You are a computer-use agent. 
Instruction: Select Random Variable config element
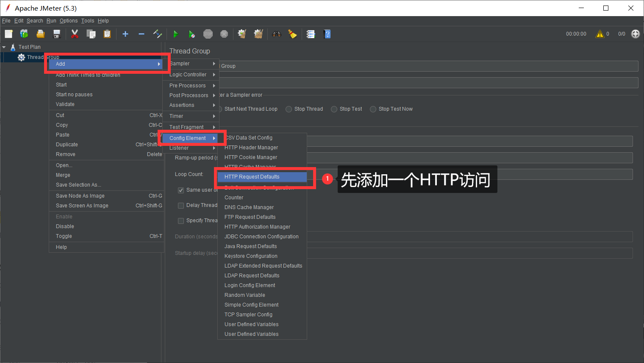pos(262,295)
